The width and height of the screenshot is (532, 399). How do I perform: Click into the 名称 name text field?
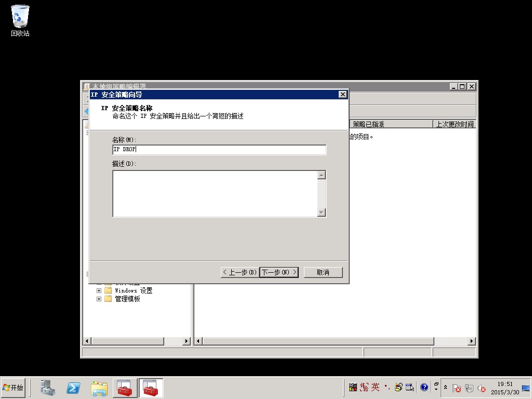(x=219, y=150)
